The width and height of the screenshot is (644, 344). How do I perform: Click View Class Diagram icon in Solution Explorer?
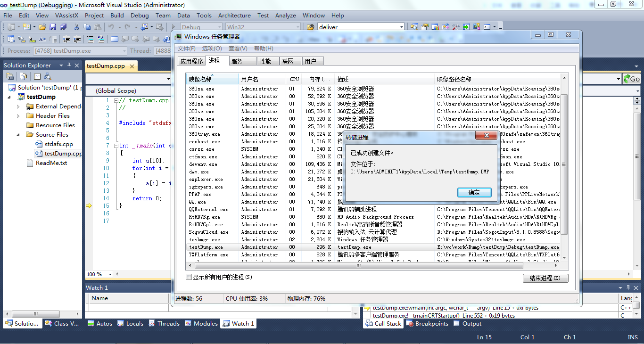point(48,76)
